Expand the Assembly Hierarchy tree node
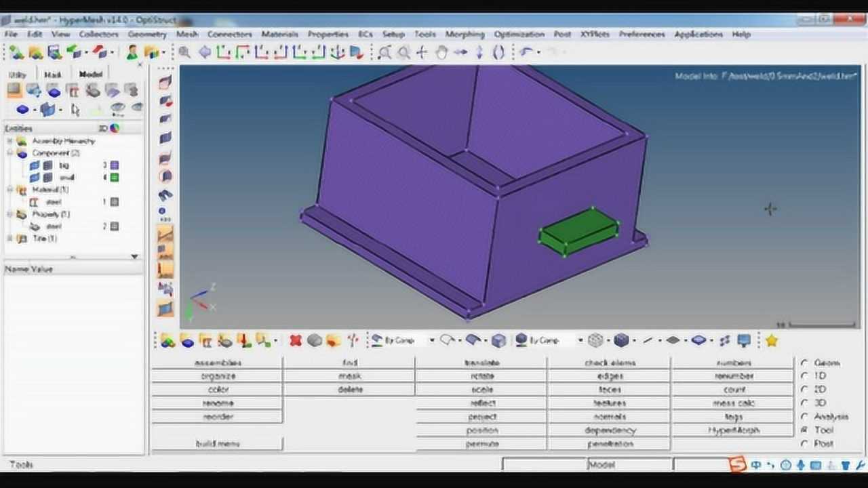 [x=10, y=141]
